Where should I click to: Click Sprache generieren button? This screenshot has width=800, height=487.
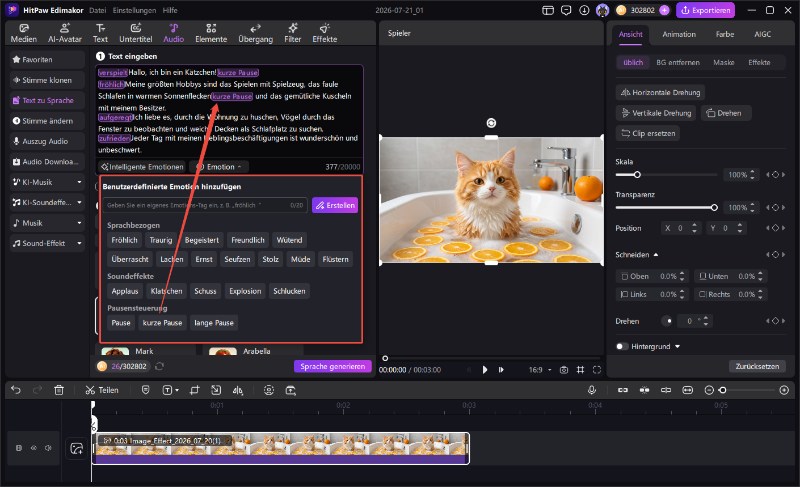(333, 366)
